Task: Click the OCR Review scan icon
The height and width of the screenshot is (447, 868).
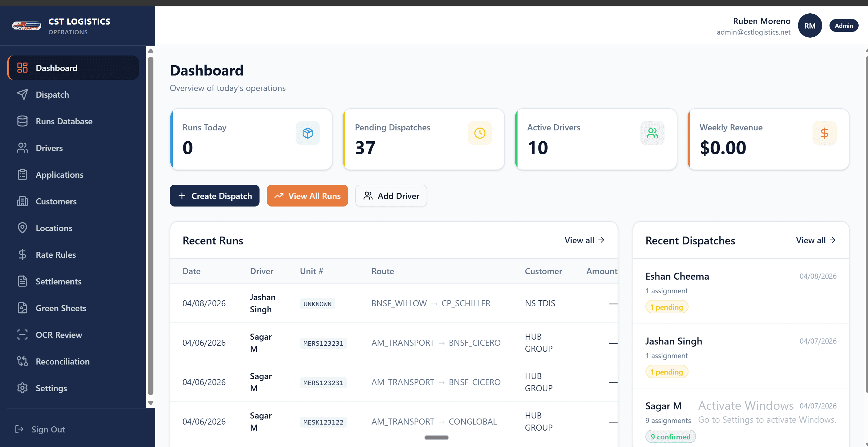Action: (22, 334)
